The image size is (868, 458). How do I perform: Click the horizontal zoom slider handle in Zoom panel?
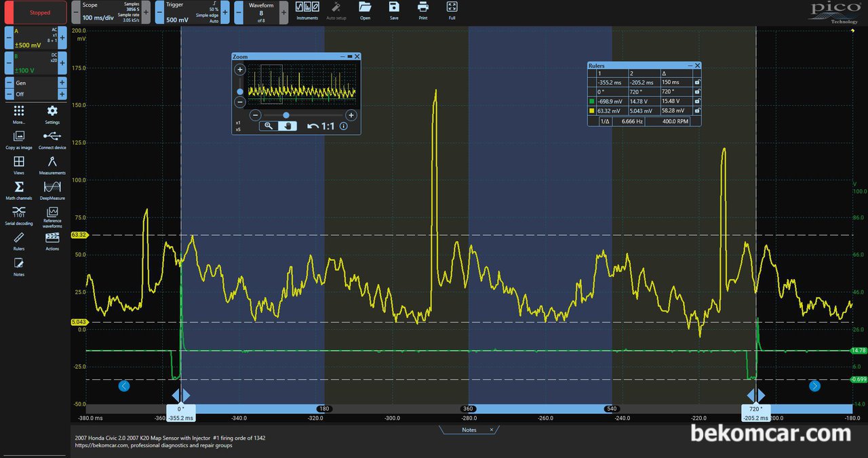[286, 115]
